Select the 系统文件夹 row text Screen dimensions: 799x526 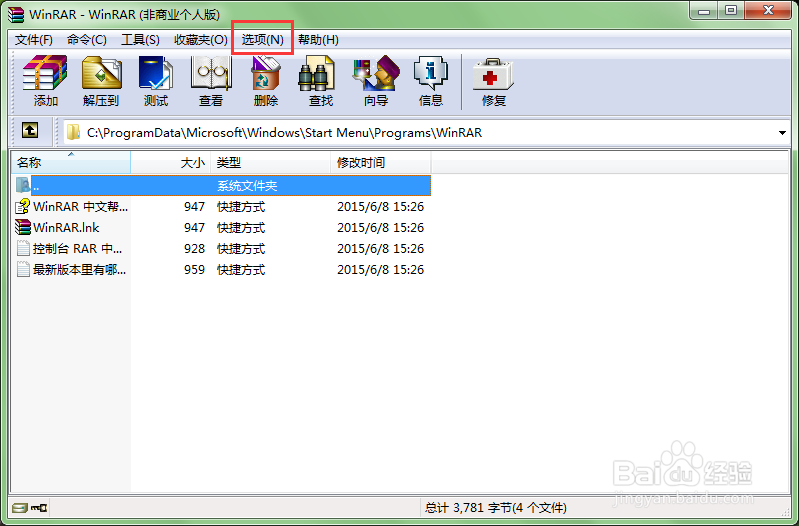coord(247,186)
